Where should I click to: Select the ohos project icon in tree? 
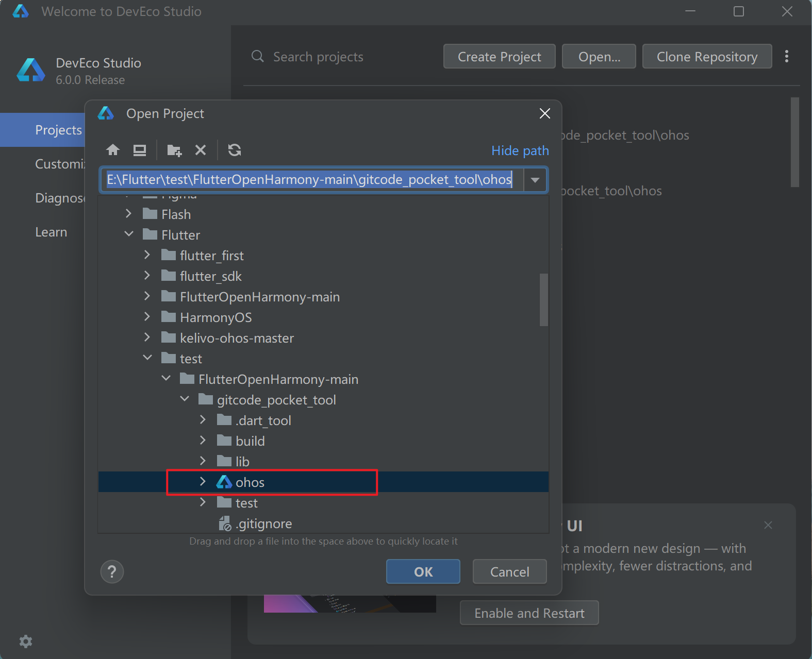click(224, 482)
